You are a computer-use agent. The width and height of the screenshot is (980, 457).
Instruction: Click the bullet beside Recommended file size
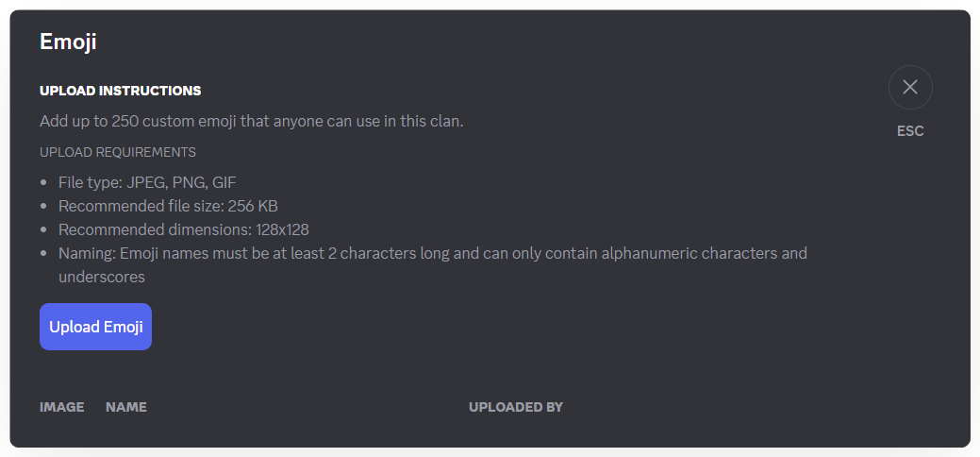(x=44, y=206)
